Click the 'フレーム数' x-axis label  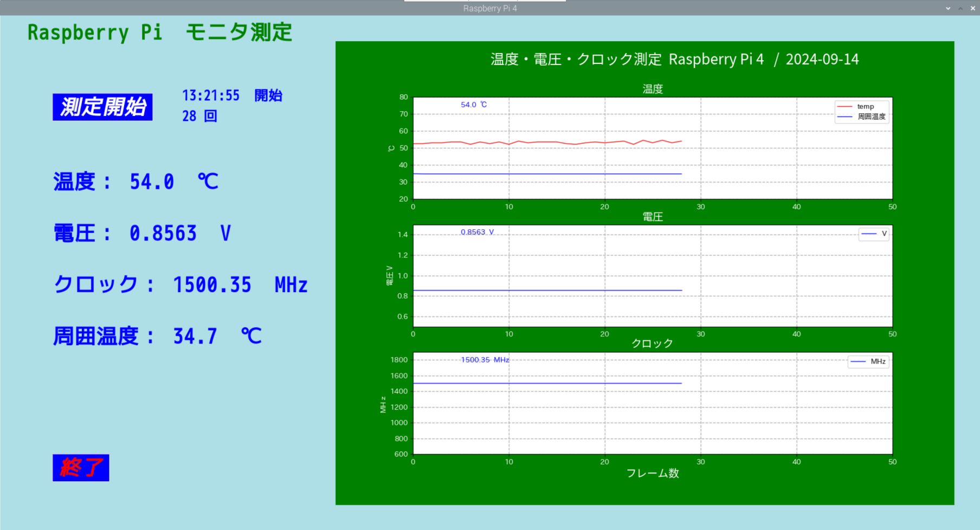coord(653,473)
